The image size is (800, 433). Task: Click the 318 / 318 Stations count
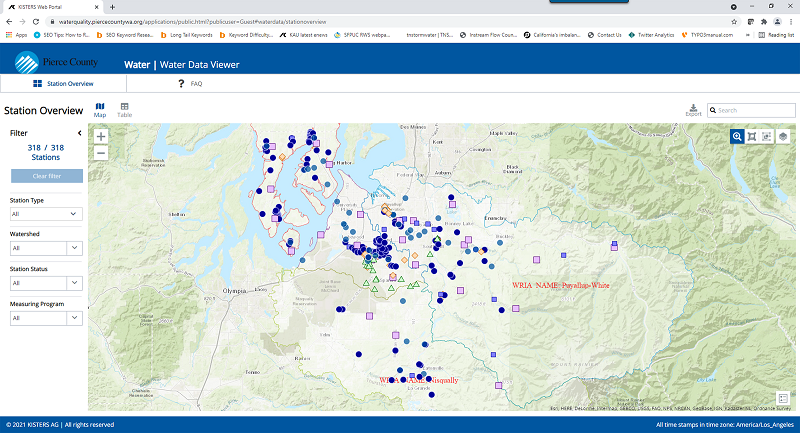click(46, 152)
